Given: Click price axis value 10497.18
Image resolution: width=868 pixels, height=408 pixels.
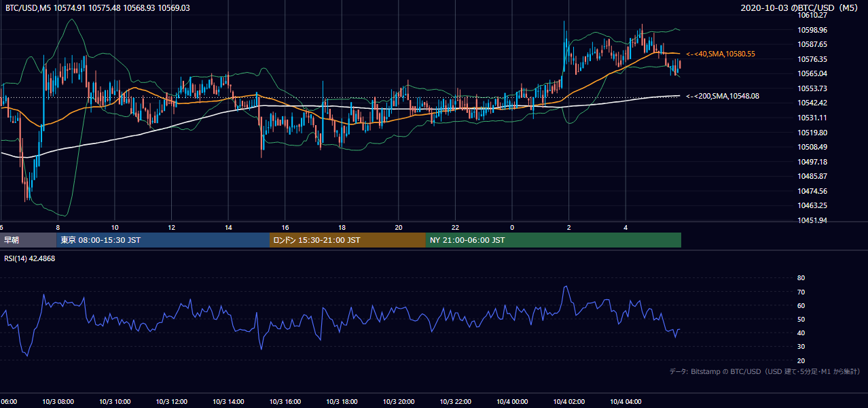Looking at the screenshot, I should click(x=812, y=162).
